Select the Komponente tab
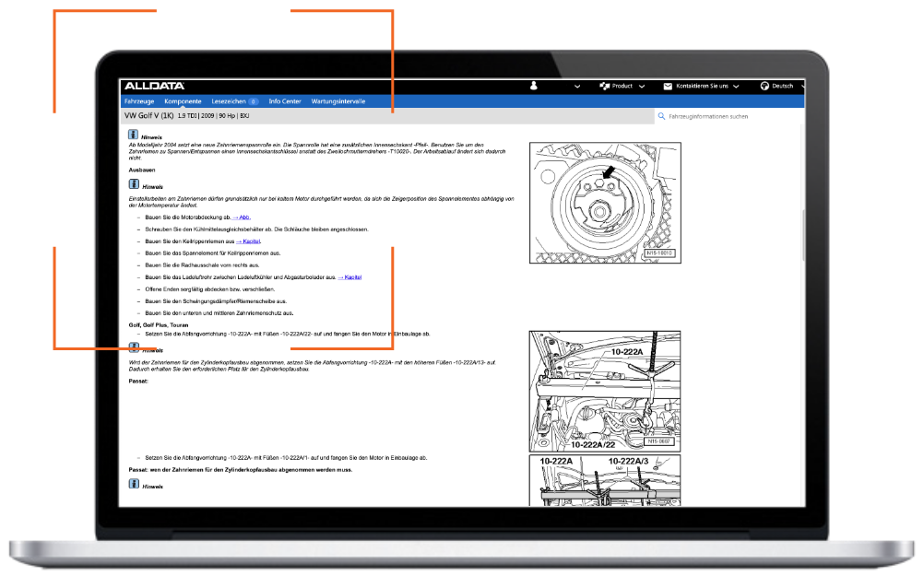Image resolution: width=924 pixels, height=576 pixels. pos(183,100)
